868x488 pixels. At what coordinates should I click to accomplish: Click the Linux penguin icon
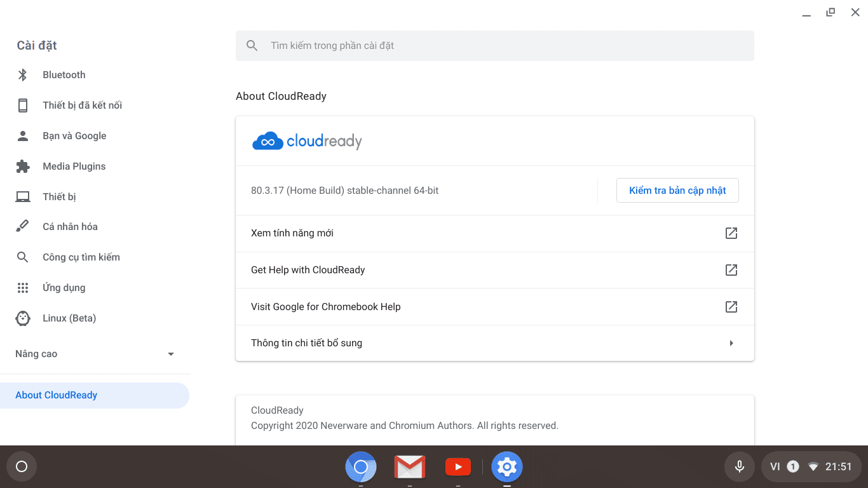point(23,318)
